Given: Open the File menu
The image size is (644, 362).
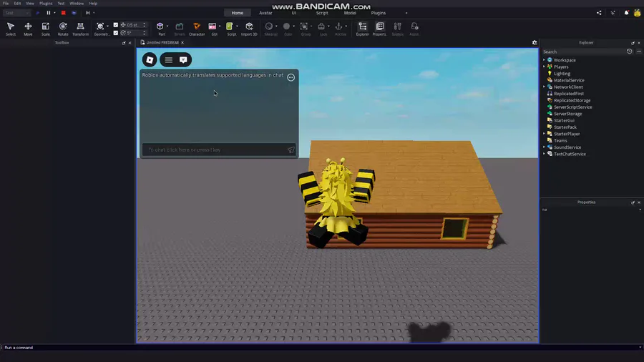Looking at the screenshot, I should click(6, 4).
